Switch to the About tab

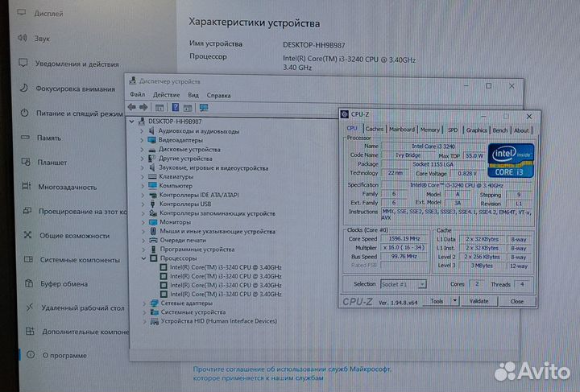coord(521,130)
